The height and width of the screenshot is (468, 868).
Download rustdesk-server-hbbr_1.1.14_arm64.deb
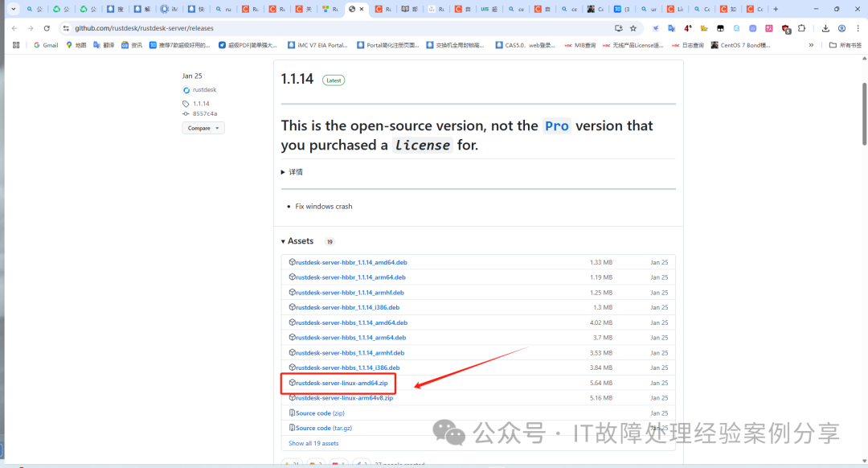(x=350, y=277)
